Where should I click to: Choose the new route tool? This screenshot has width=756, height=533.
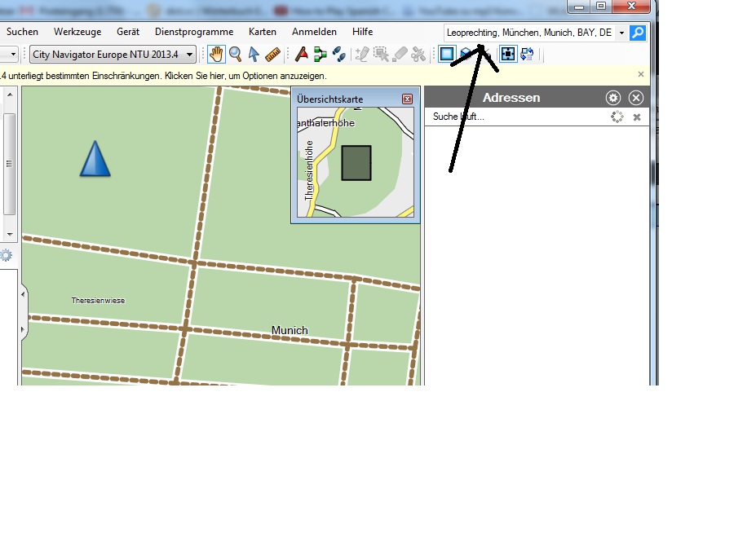coord(320,55)
